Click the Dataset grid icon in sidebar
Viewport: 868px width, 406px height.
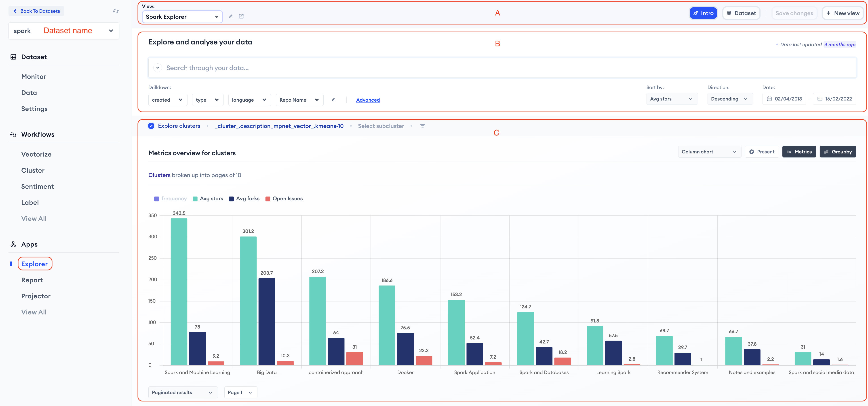[x=13, y=57]
